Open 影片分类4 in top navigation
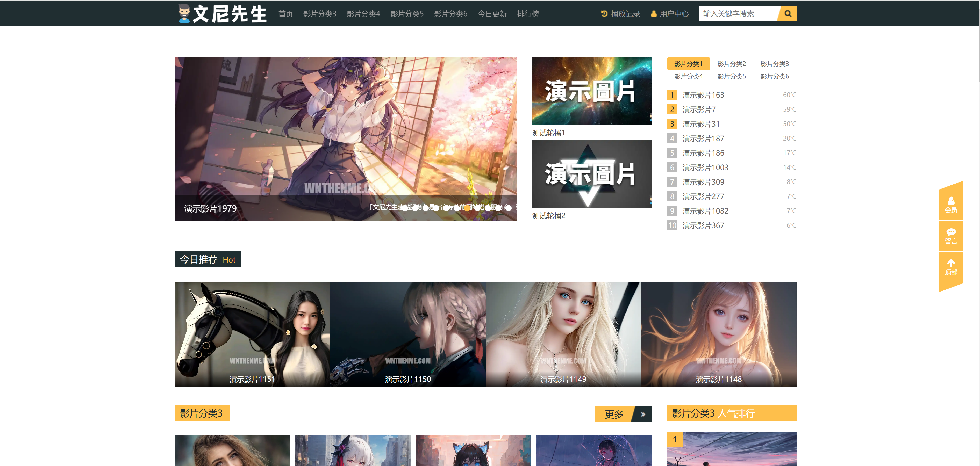Screen dimensions: 980x466 pyautogui.click(x=363, y=14)
